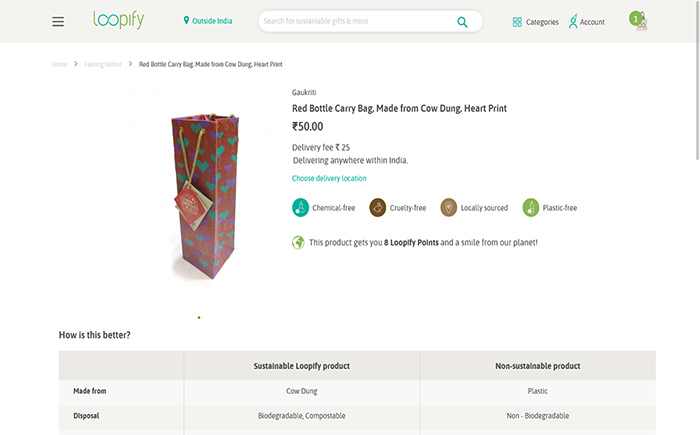
Task: Click the Cruelty-free badge icon
Action: [x=378, y=208]
